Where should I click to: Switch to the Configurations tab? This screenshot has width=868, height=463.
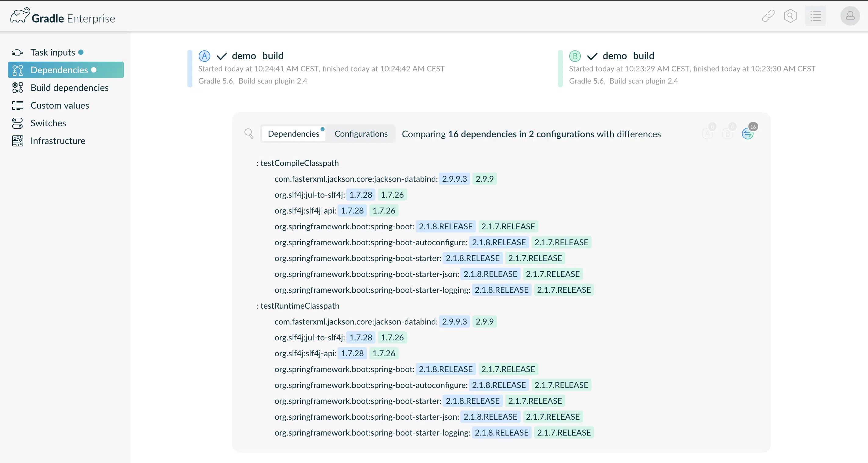(x=361, y=134)
